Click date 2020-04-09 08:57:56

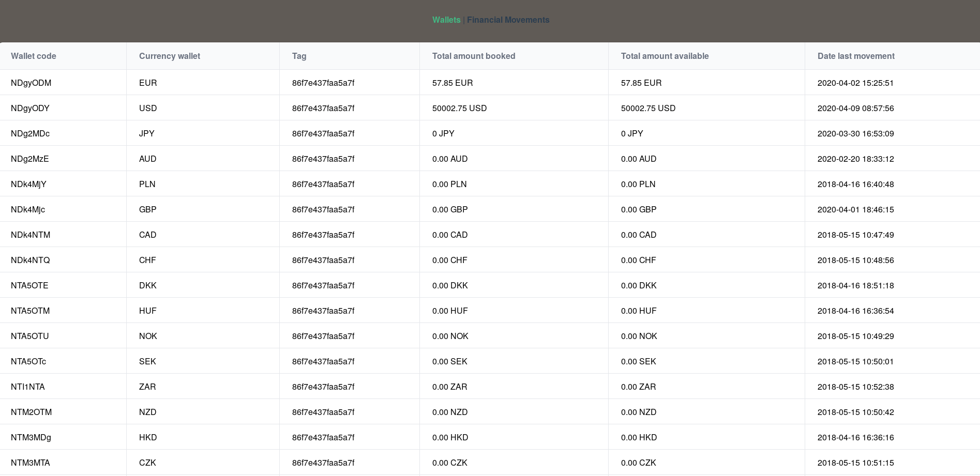[x=855, y=108]
